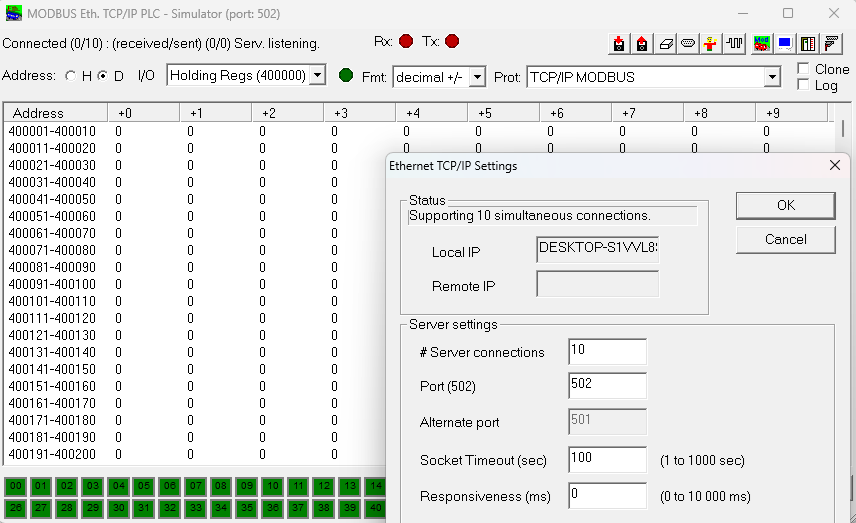Click the Socket Timeout input field
This screenshot has height=523, width=856.
click(607, 460)
